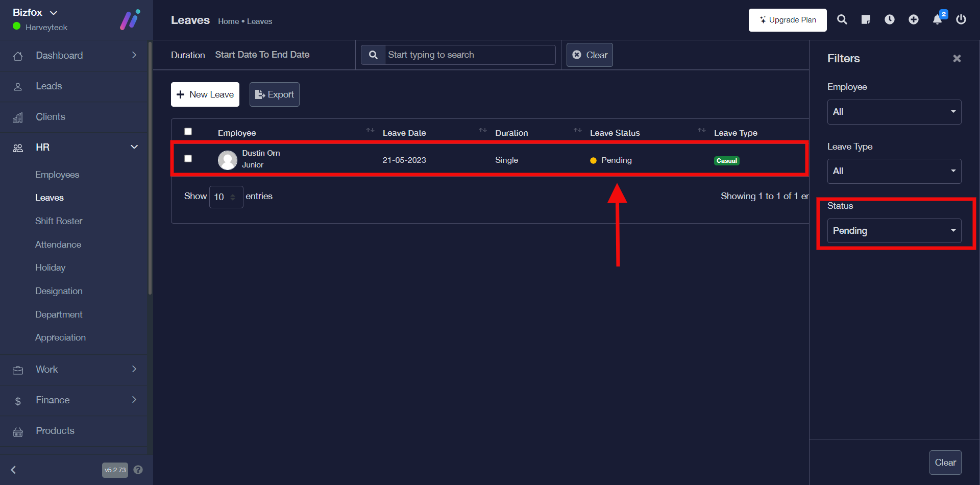Open the Employee filter dropdown

(x=894, y=112)
